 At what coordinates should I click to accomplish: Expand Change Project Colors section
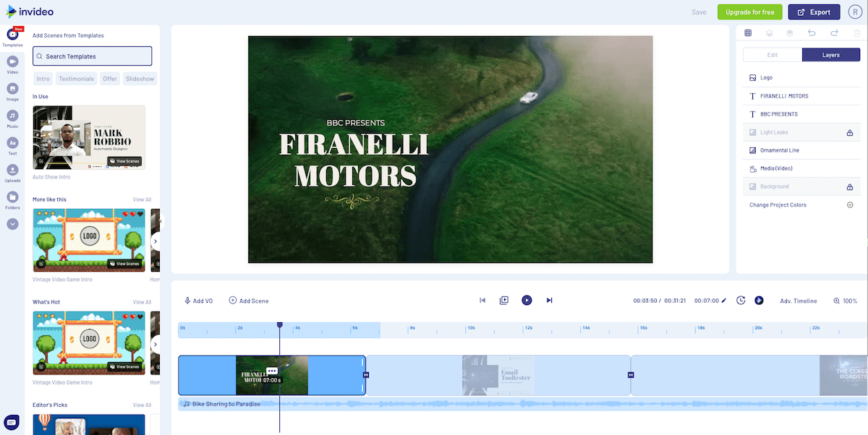coord(850,205)
